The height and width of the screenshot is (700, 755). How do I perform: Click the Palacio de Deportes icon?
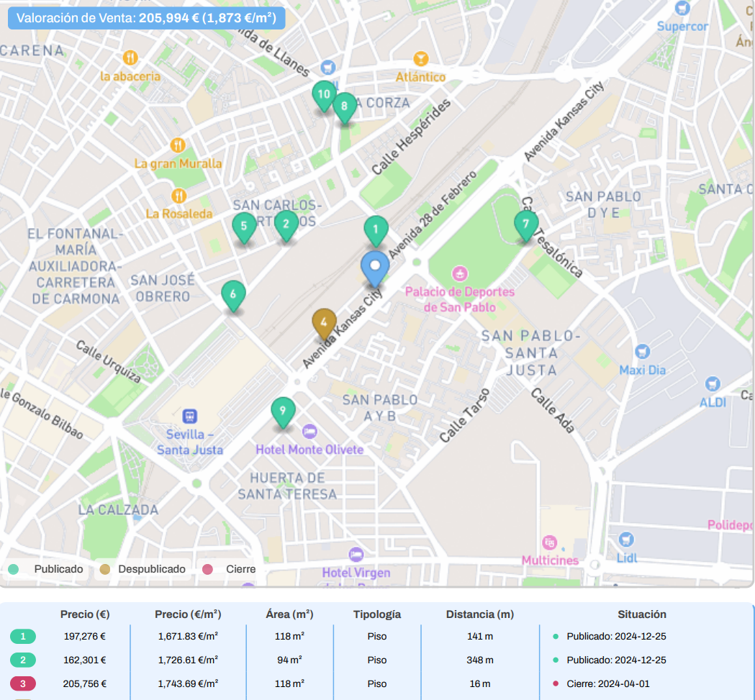pos(459,274)
